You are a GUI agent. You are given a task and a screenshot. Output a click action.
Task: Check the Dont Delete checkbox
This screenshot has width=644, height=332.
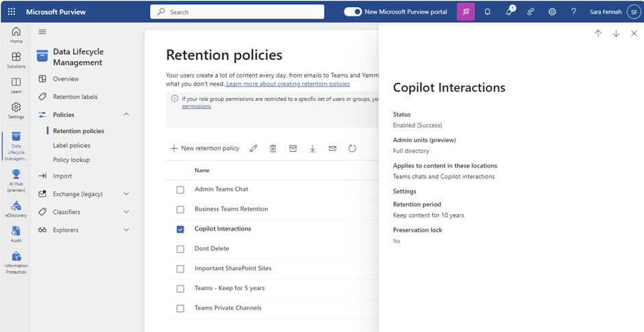[180, 249]
